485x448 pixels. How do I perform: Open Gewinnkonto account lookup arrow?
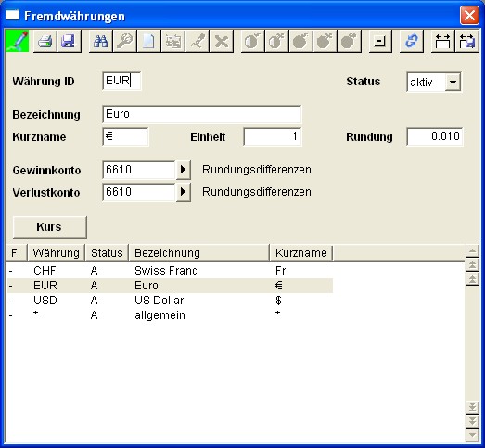(x=183, y=170)
